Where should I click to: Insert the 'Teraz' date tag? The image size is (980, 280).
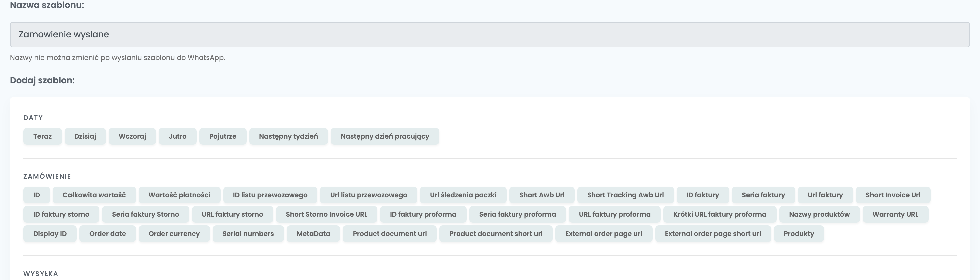[x=42, y=136]
